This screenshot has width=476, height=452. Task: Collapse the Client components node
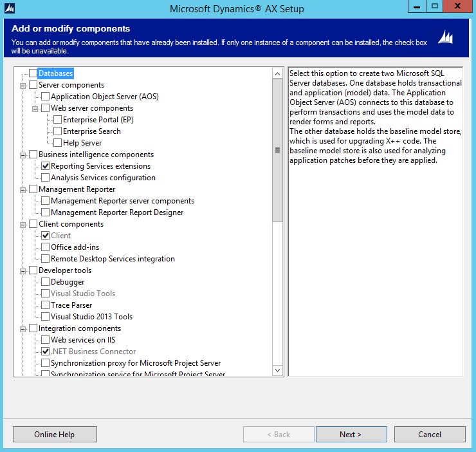point(23,225)
